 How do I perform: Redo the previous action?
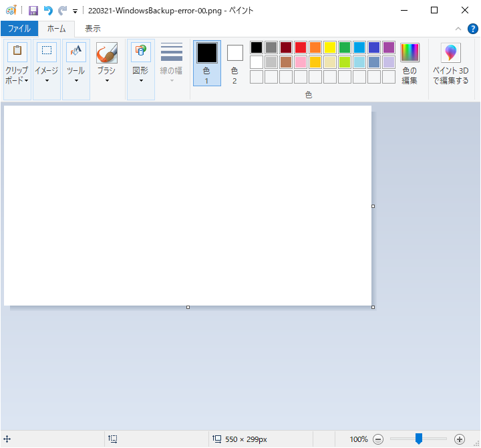[63, 11]
